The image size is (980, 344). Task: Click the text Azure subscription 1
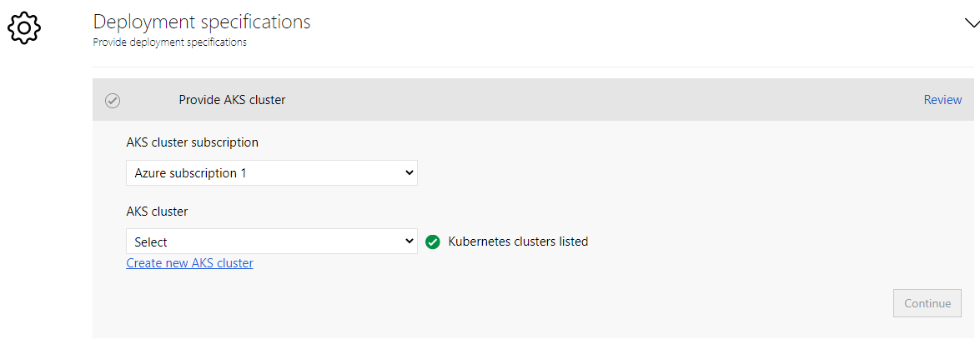[x=191, y=174]
